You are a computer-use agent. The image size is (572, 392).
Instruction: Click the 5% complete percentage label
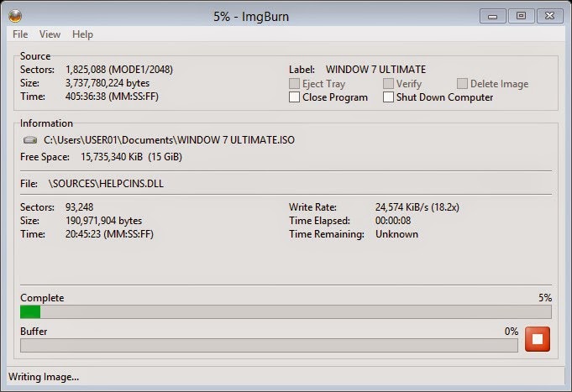(x=545, y=297)
